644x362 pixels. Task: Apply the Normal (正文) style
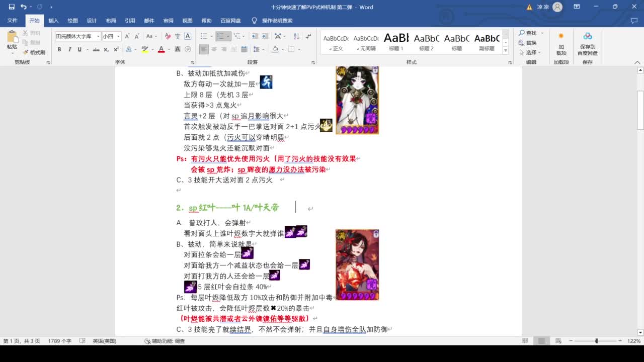coord(336,41)
